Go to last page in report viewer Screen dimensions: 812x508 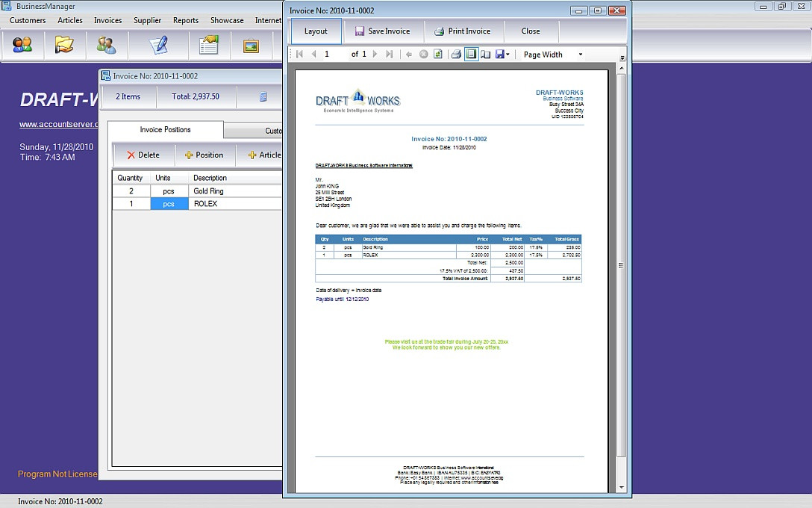point(390,54)
